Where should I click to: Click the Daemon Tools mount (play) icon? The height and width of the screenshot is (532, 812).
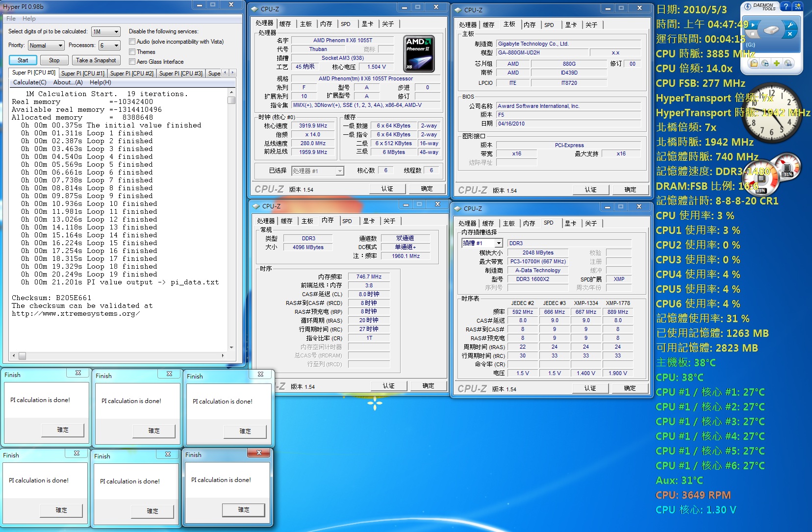click(x=753, y=25)
